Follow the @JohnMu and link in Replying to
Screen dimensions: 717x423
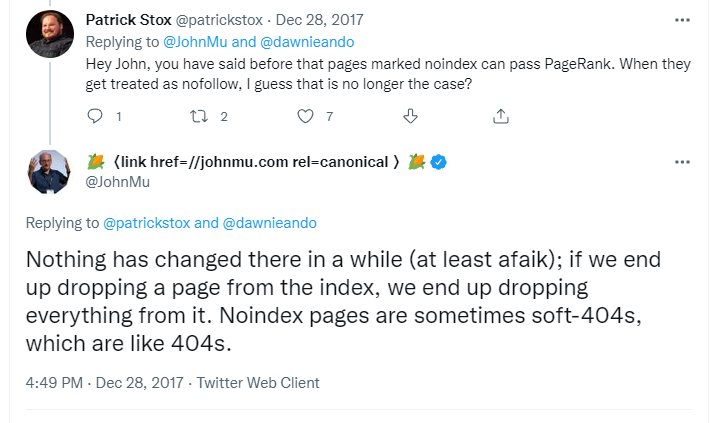(x=209, y=42)
